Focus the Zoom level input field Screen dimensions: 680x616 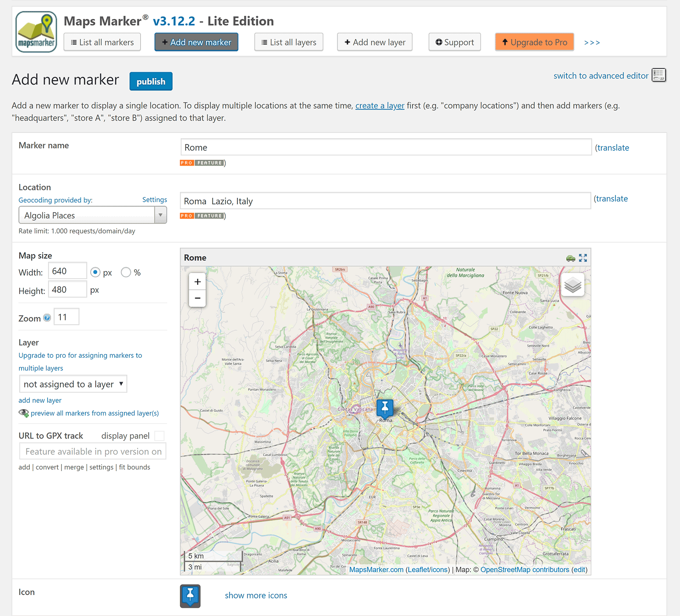(x=67, y=317)
